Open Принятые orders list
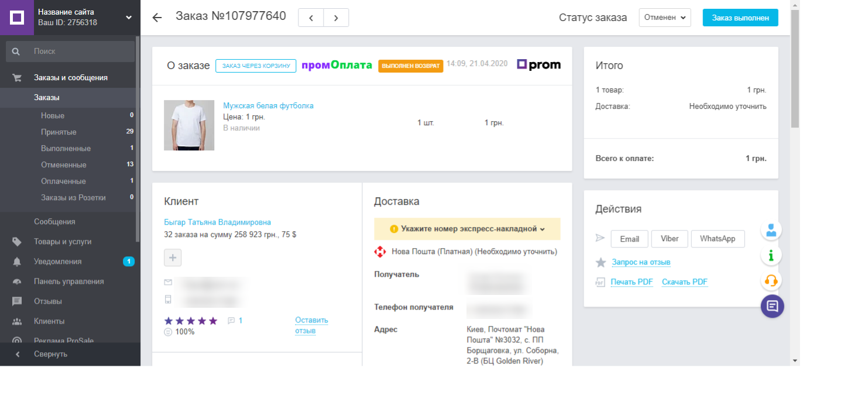 (x=59, y=132)
